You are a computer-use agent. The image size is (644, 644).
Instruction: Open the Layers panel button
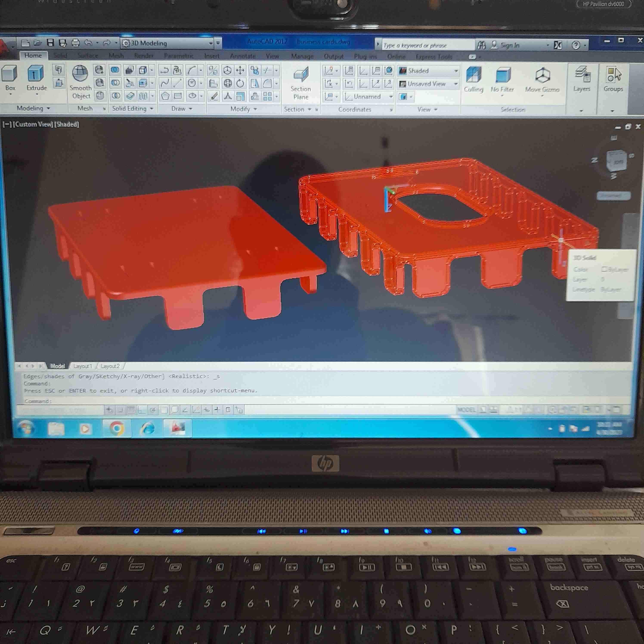582,78
